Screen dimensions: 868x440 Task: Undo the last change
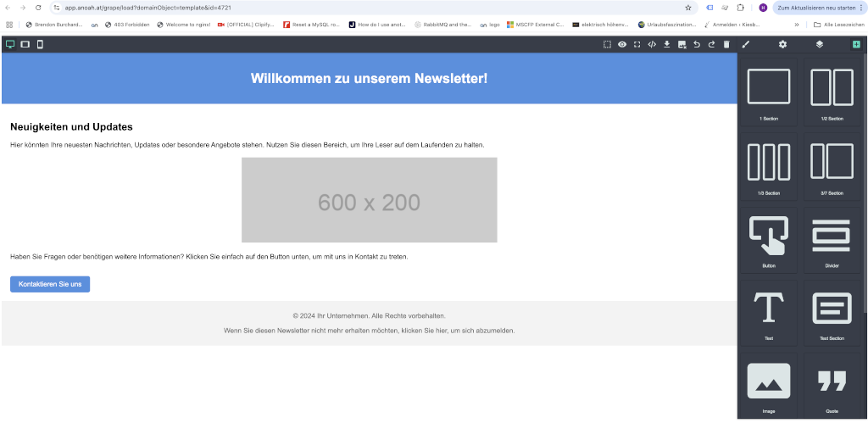pyautogui.click(x=697, y=44)
